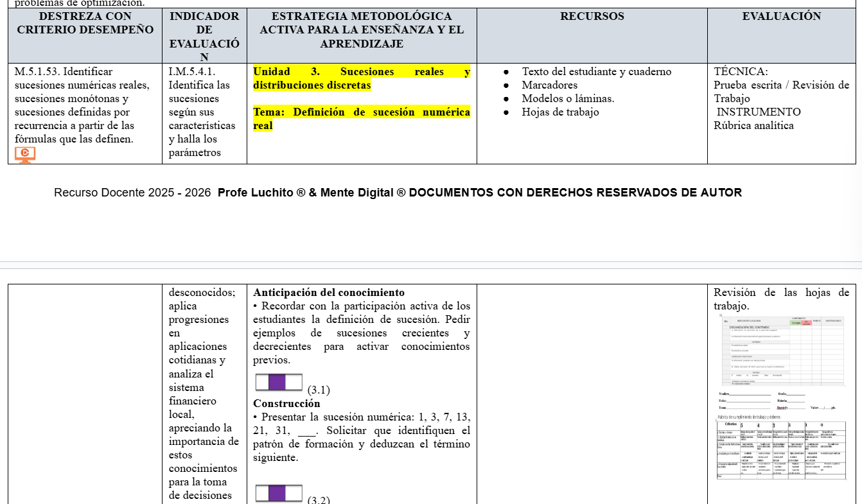This screenshot has height=504, width=862.
Task: Click the bullet starting 'Recordar con la participación activa'
Action: [x=362, y=333]
